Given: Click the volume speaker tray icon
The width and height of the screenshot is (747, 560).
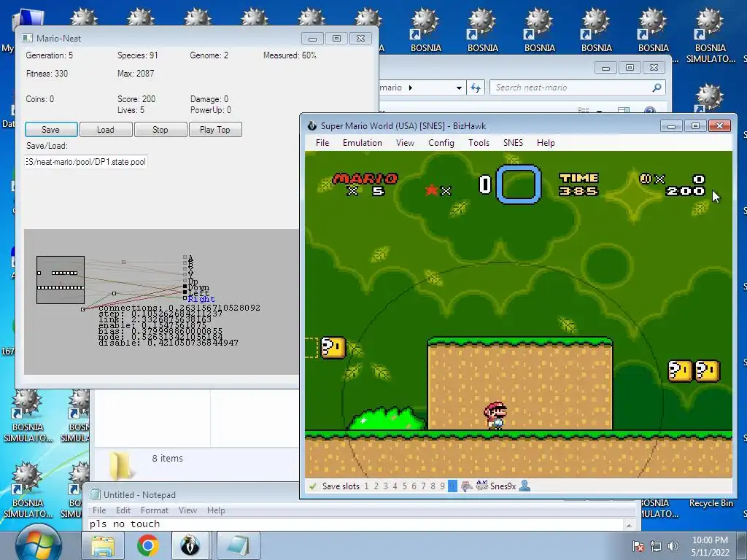Looking at the screenshot, I should click(673, 546).
